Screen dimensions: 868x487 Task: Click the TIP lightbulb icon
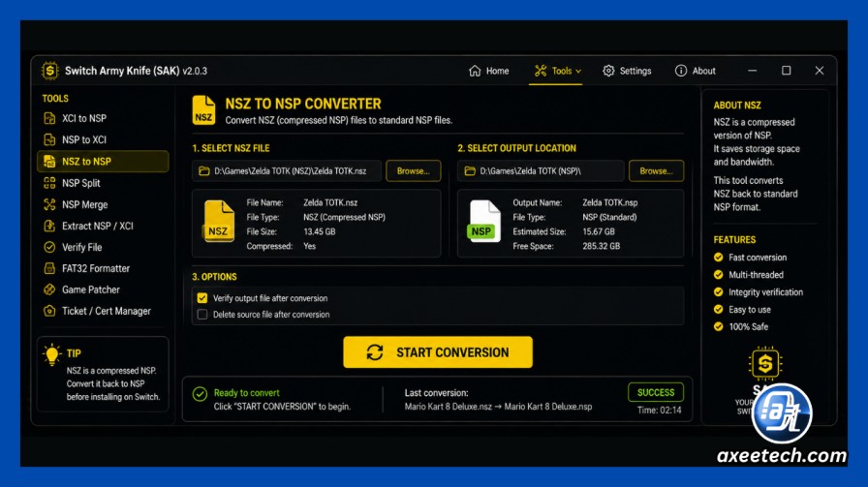(x=51, y=354)
